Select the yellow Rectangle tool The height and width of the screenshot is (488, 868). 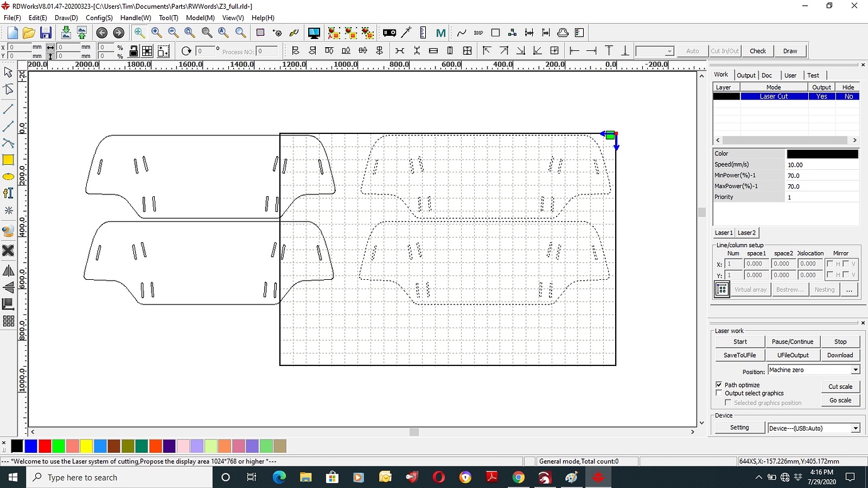click(x=8, y=160)
